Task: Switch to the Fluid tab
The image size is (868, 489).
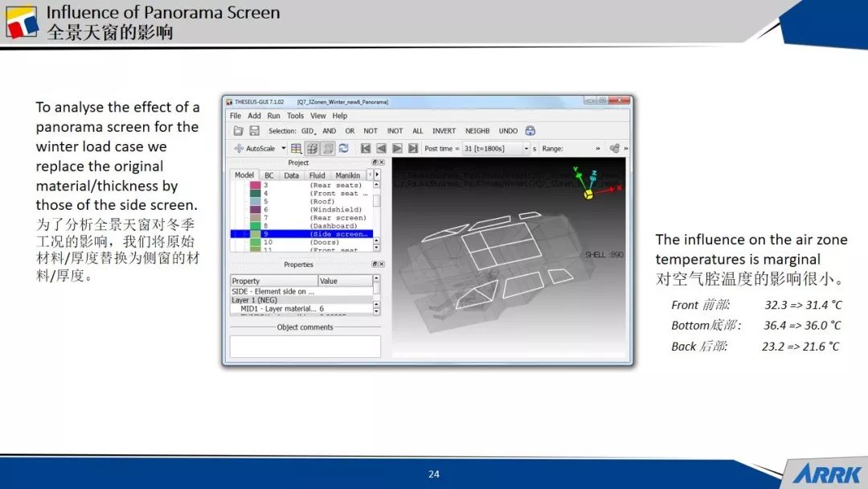Action: [x=317, y=175]
